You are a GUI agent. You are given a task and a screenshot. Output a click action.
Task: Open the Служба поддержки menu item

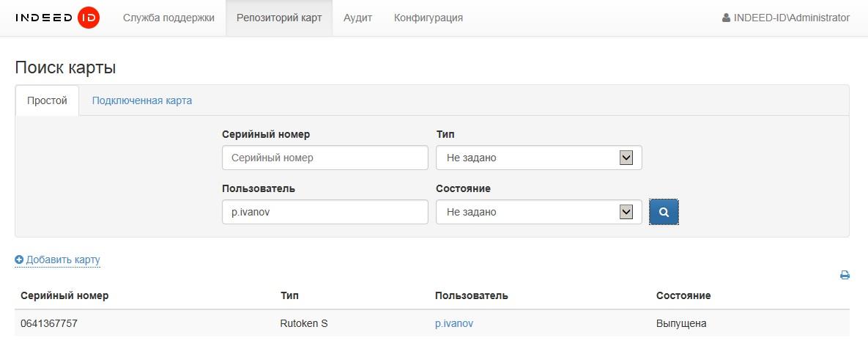[168, 18]
